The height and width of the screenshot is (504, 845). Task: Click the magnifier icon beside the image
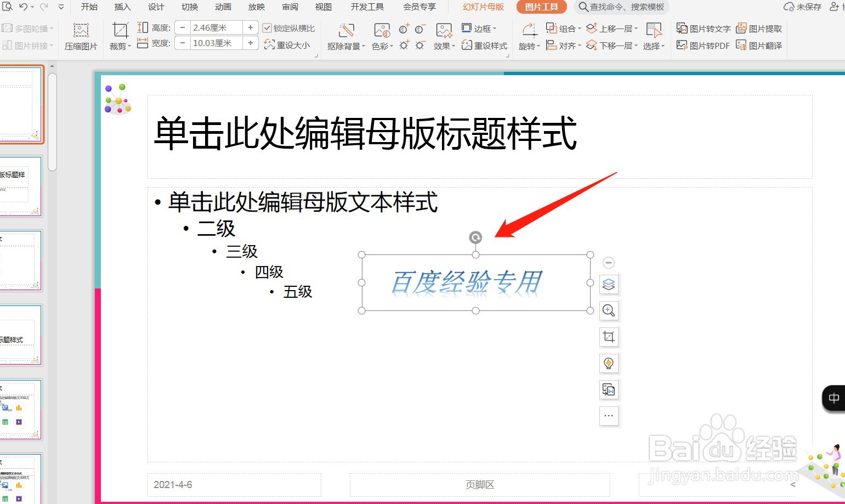click(x=609, y=310)
